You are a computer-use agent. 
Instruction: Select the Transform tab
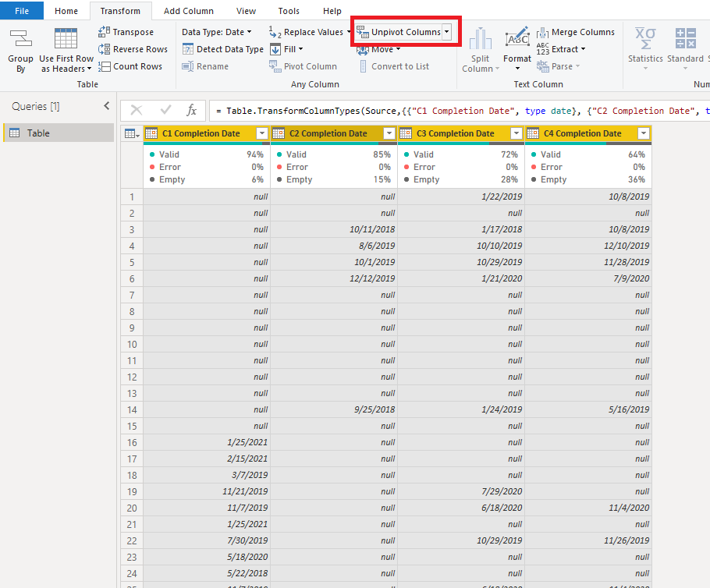(120, 11)
